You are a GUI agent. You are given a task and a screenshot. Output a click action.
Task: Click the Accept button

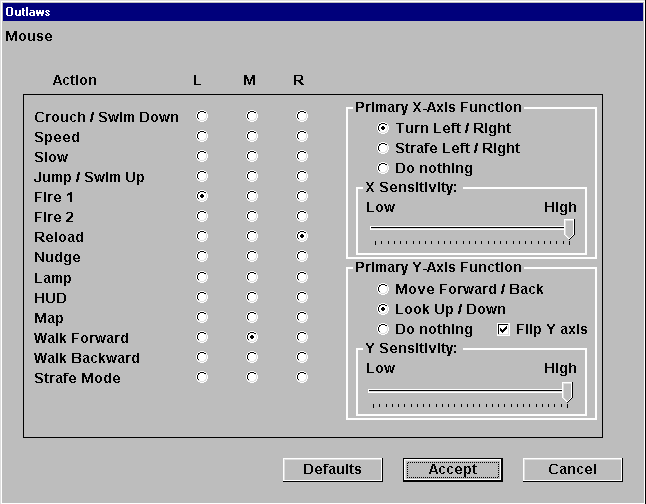click(453, 469)
